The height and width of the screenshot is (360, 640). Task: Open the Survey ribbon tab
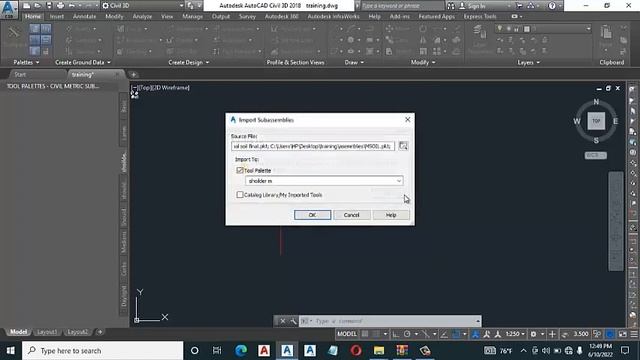pyautogui.click(x=247, y=16)
